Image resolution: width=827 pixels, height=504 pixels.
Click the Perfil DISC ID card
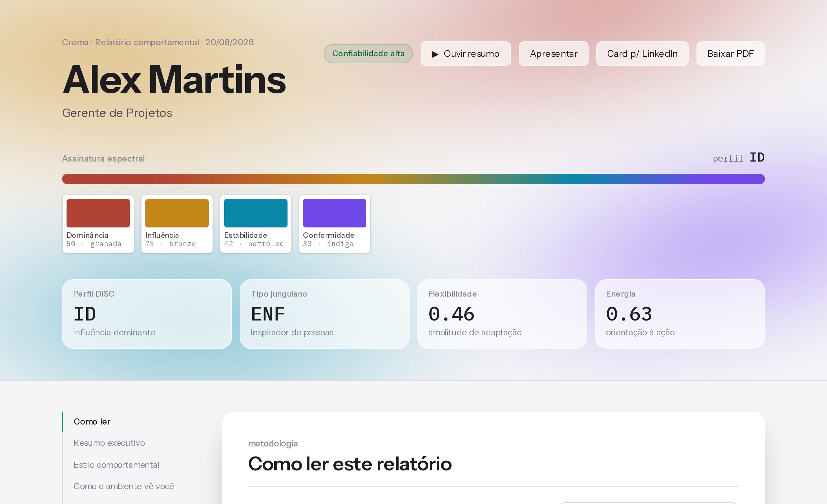pyautogui.click(x=147, y=314)
